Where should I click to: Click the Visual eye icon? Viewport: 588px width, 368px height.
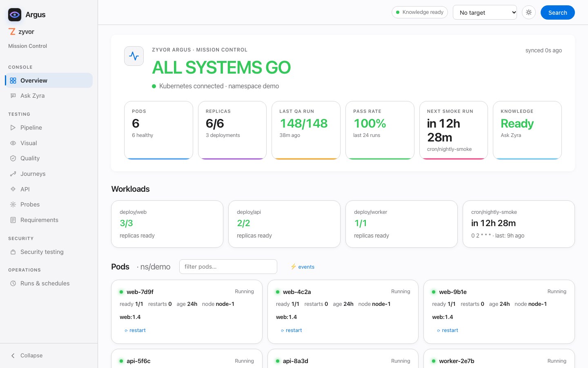tap(13, 143)
